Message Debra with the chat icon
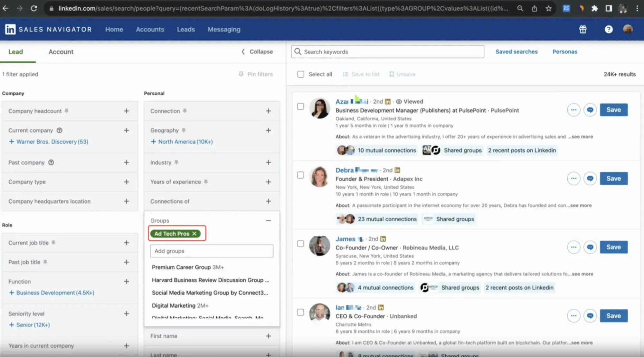This screenshot has height=357, width=644. tap(590, 179)
